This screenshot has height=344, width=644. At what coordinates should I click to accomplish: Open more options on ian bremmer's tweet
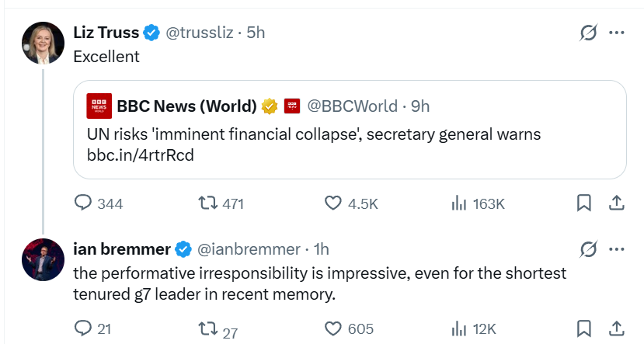point(617,249)
